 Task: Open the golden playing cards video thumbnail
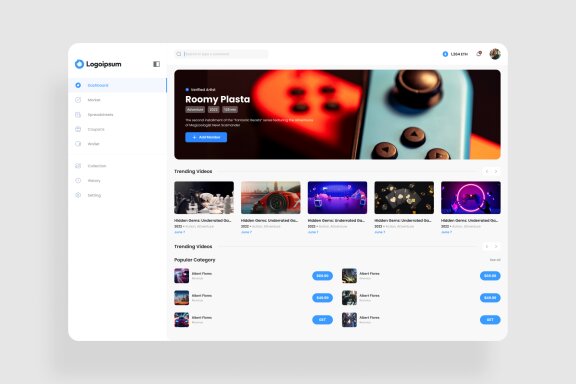pyautogui.click(x=404, y=197)
